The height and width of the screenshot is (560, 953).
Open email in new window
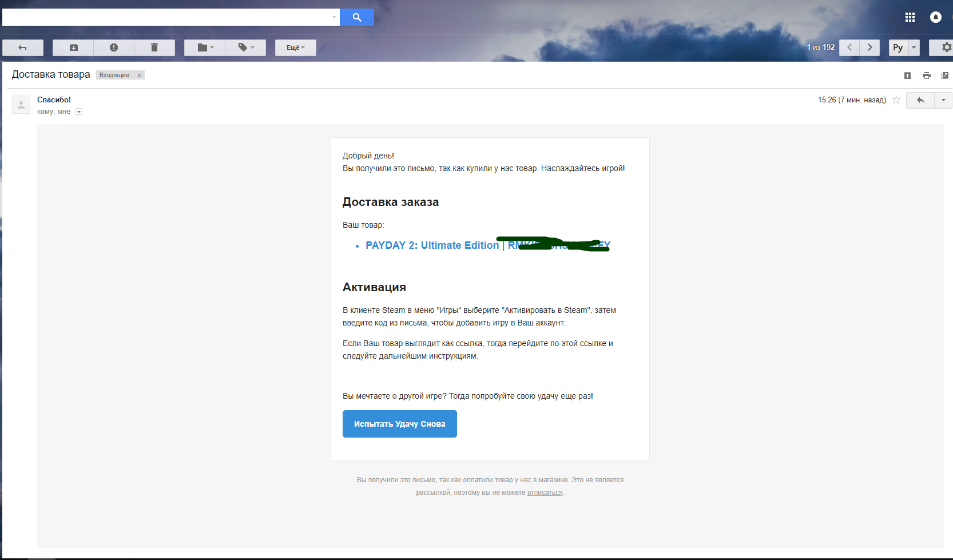(x=944, y=76)
